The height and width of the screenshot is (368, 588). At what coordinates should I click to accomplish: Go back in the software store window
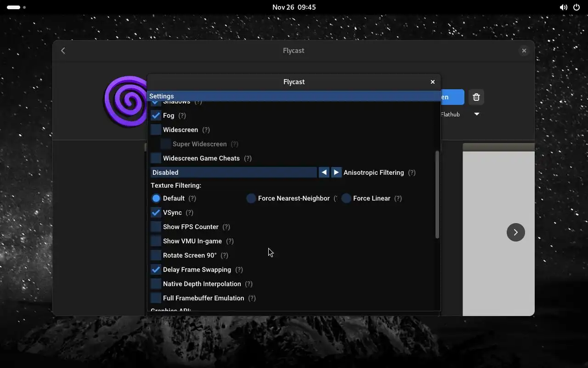pos(63,51)
